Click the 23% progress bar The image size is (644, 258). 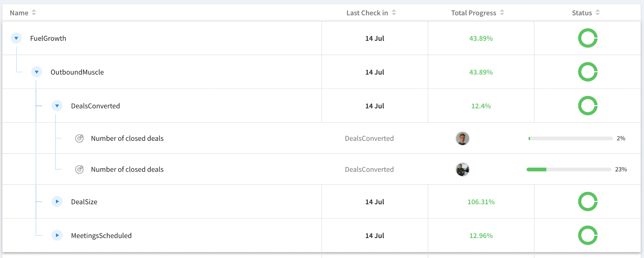click(x=569, y=169)
